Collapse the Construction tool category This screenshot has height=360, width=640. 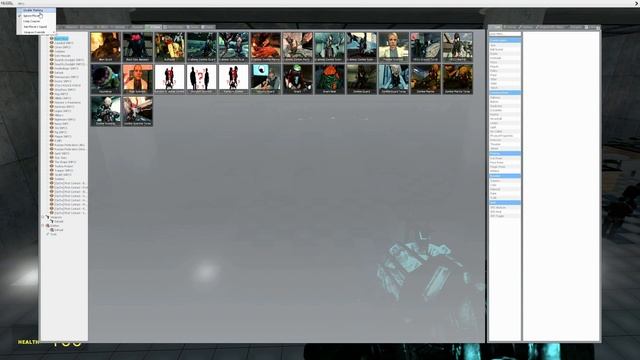coord(505,93)
